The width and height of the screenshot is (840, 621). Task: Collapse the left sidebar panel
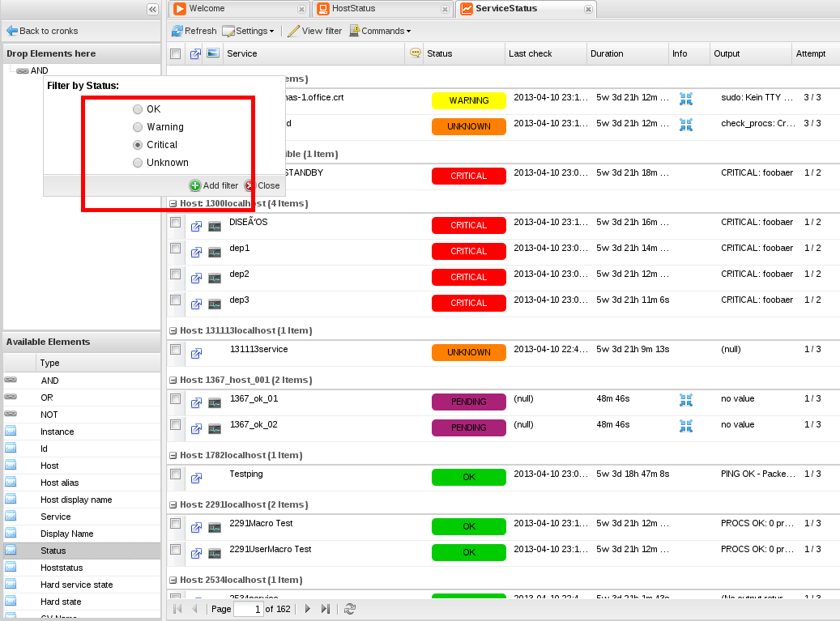[152, 9]
